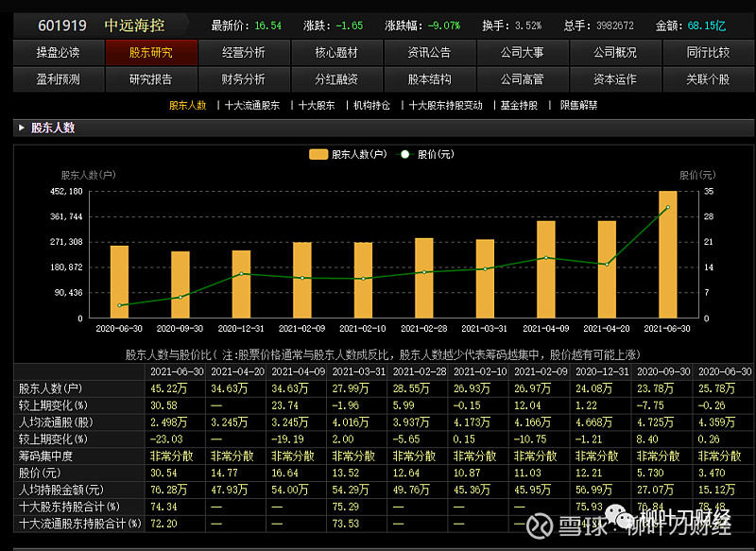Open the 盈利预测 tab
This screenshot has height=551, width=756.
[59, 79]
